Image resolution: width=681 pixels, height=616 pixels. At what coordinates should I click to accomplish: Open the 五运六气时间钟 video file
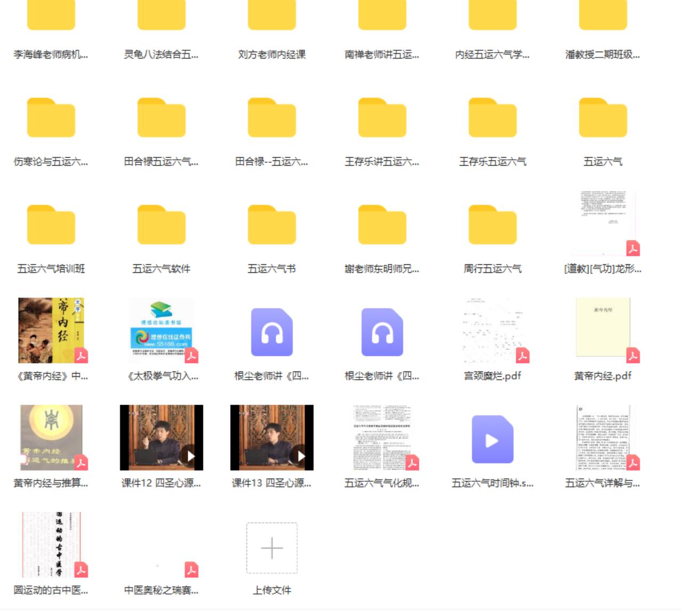(492, 440)
